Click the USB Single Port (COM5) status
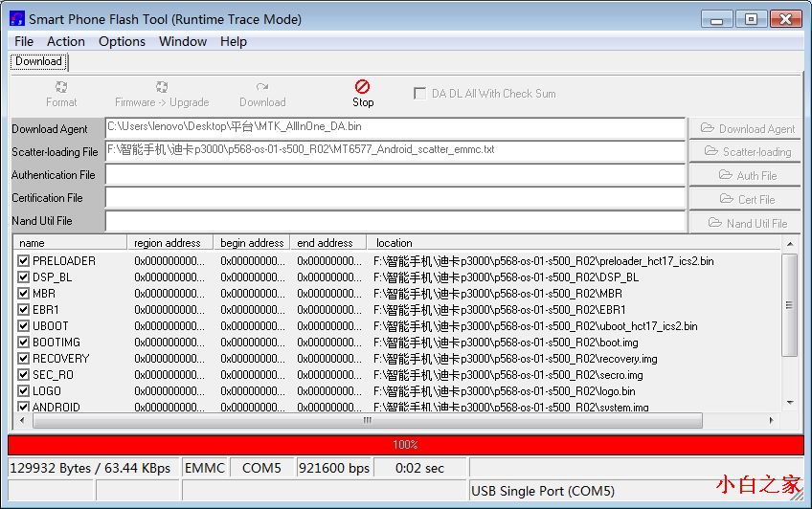The height and width of the screenshot is (509, 812). click(x=543, y=491)
